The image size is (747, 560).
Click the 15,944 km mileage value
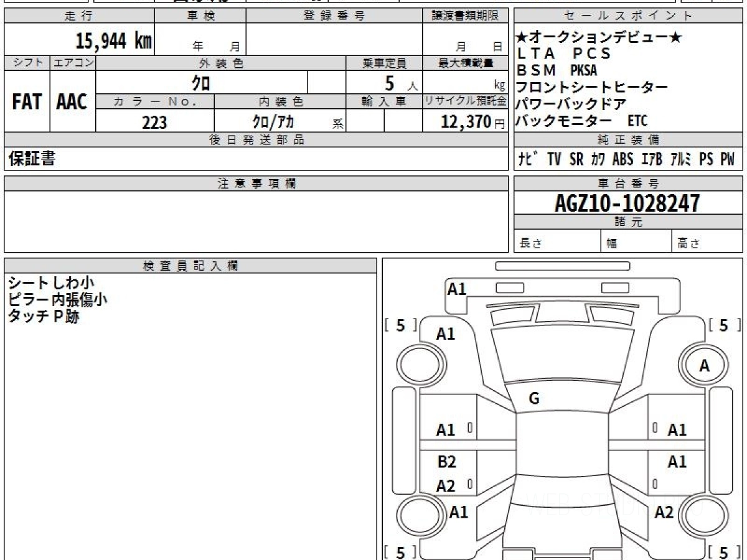[x=114, y=41]
